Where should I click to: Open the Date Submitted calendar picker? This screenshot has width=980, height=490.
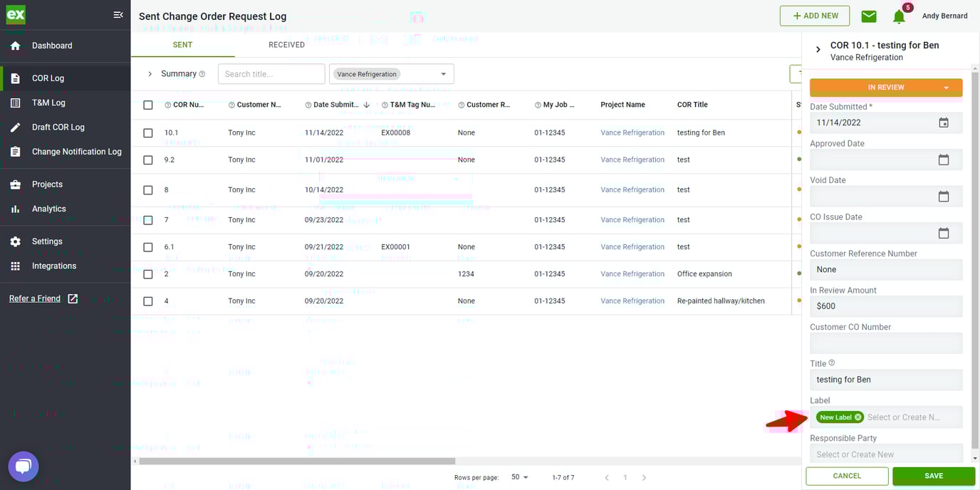[x=943, y=123]
